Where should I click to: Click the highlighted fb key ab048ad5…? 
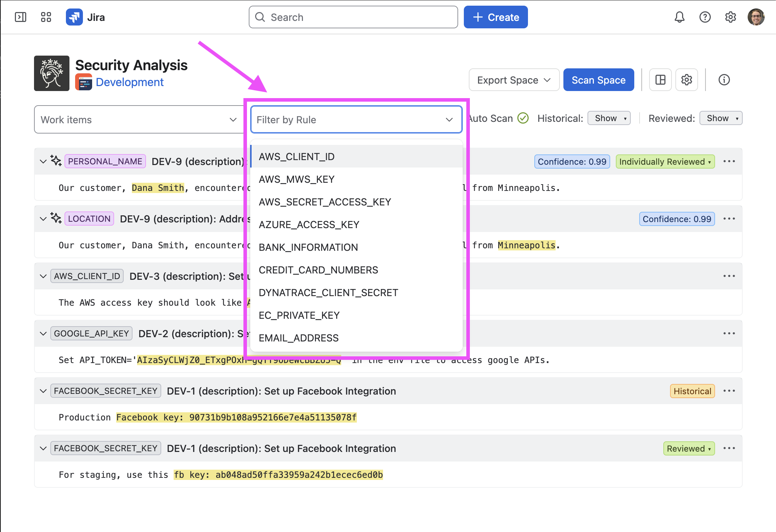278,475
